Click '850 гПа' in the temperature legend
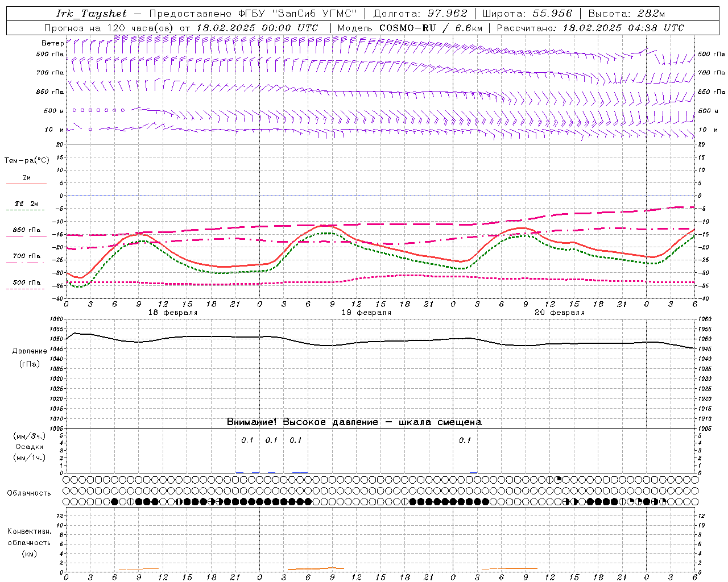The height and width of the screenshot is (582, 728). (27, 230)
